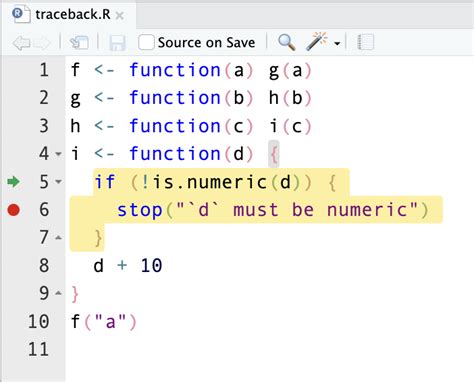Click line number 10 in gutter
This screenshot has height=382, width=474.
pos(39,322)
